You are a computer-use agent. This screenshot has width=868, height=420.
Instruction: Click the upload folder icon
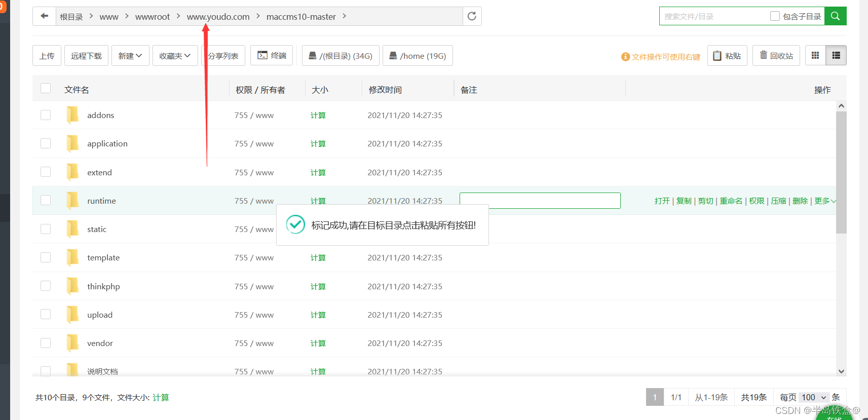pos(72,315)
